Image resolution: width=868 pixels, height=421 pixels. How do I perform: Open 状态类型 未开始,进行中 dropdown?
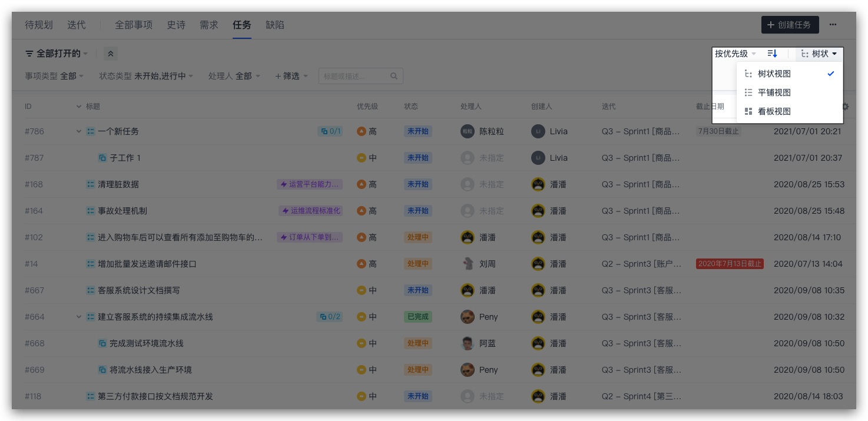point(146,76)
